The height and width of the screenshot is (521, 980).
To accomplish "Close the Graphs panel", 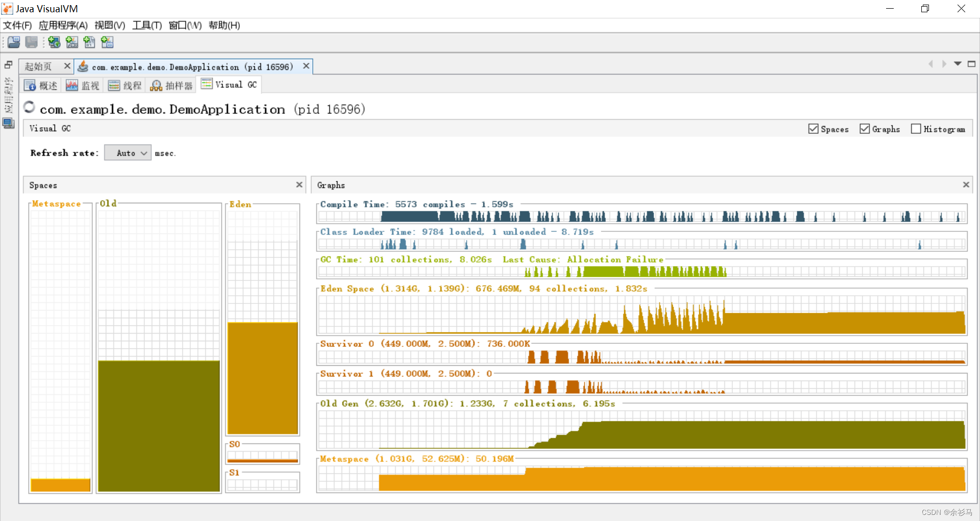I will [966, 184].
